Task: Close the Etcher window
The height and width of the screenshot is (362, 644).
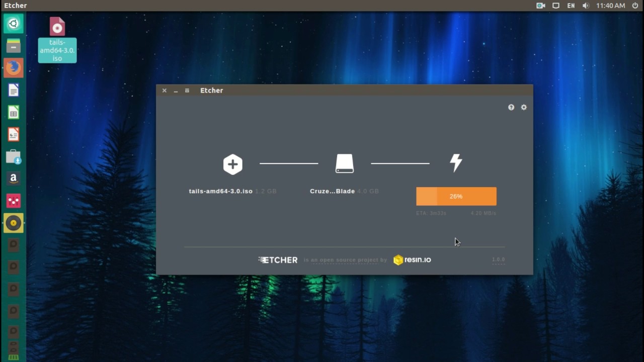Action: click(x=165, y=90)
